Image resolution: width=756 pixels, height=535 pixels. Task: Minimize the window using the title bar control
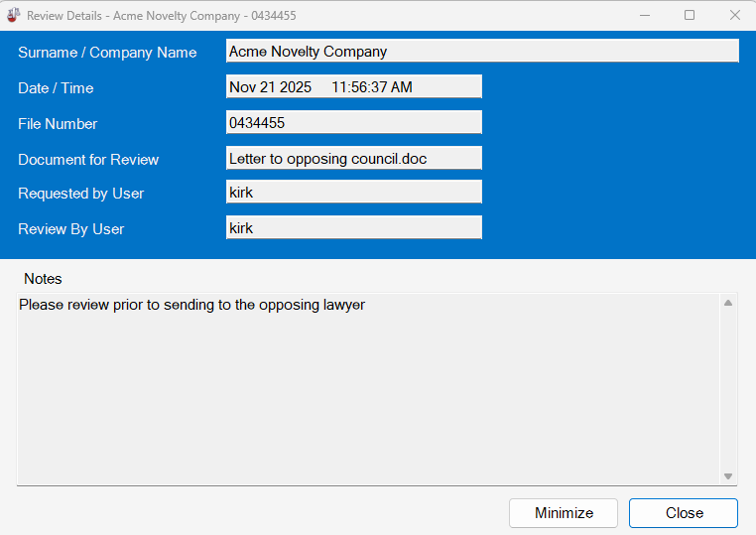pos(645,16)
